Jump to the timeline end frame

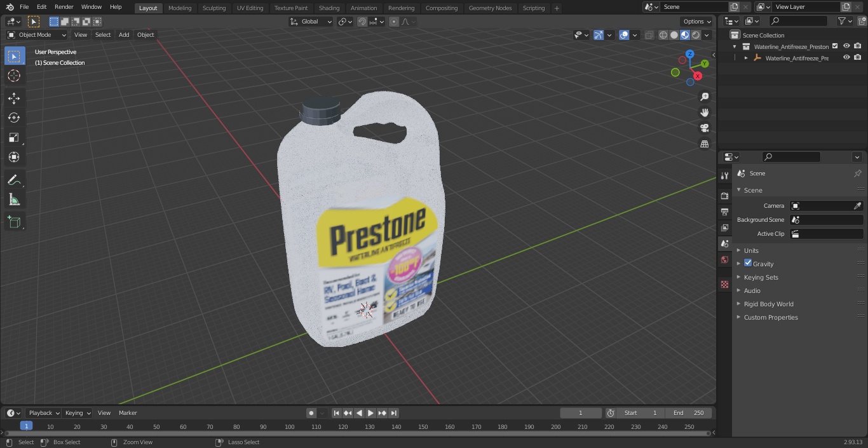[x=394, y=413]
